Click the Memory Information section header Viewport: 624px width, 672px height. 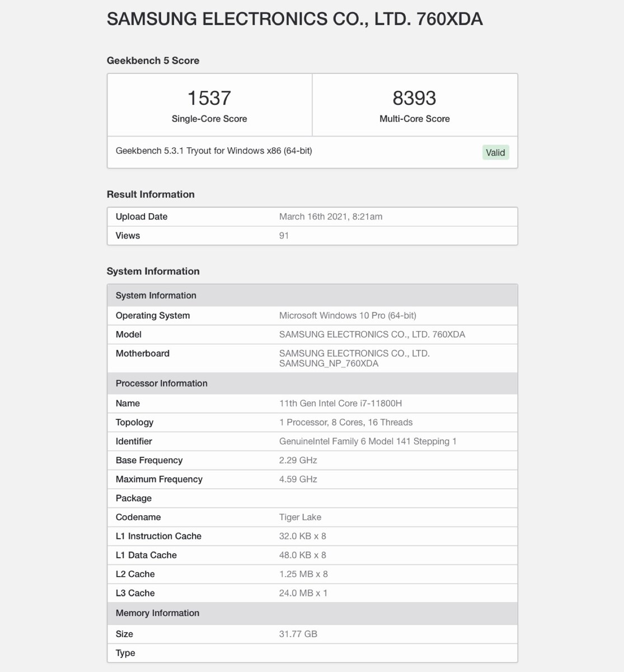[x=157, y=613]
